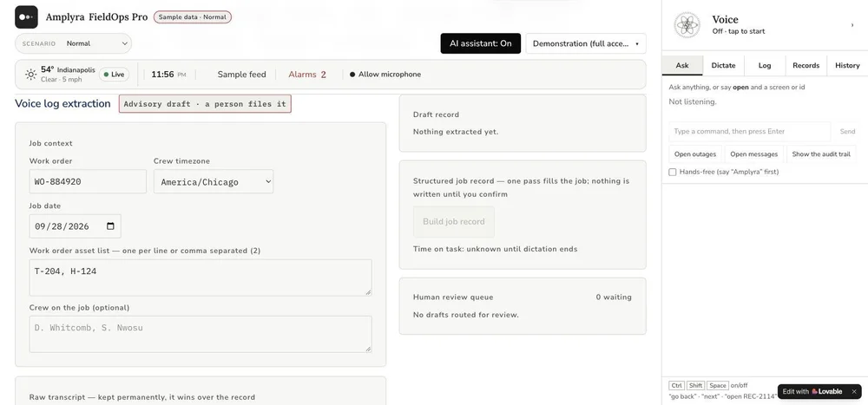Click the 54° Indianapolis temperature text
Screen dimensions: 868x405
tap(68, 69)
